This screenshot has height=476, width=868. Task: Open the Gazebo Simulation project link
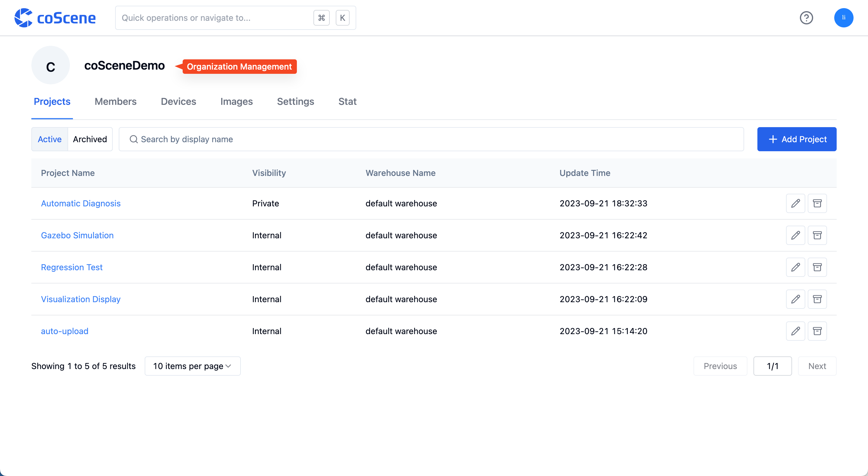(x=77, y=235)
